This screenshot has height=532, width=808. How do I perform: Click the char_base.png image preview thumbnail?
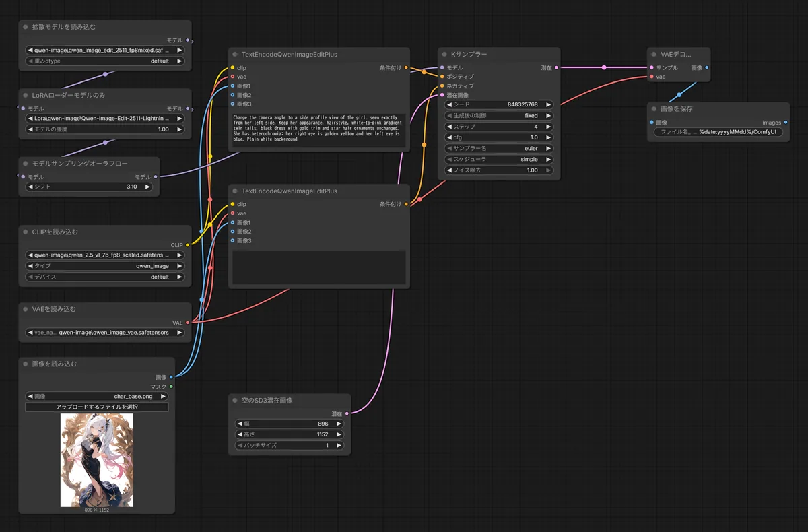(97, 460)
